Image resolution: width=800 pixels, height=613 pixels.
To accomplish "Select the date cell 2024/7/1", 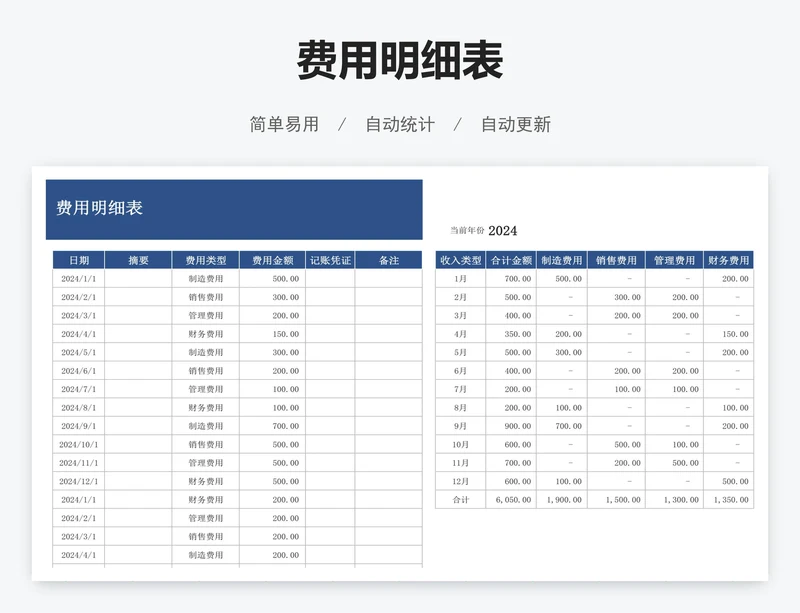I will [79, 389].
